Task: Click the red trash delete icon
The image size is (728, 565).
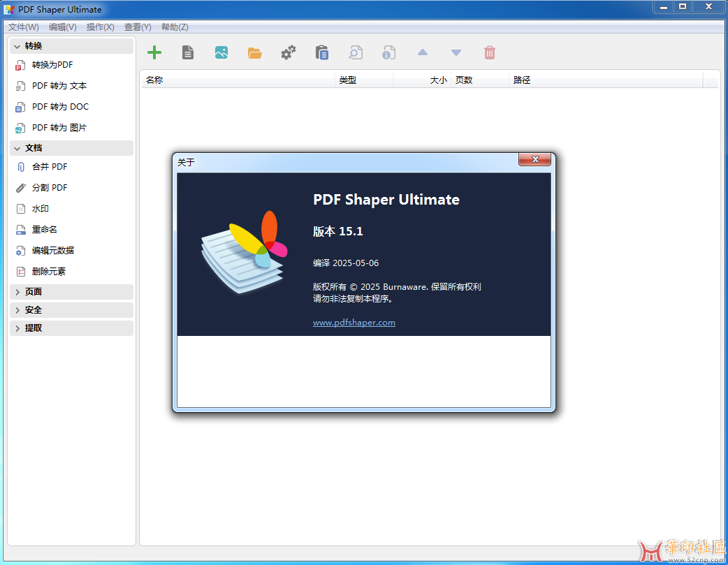Action: pos(490,52)
